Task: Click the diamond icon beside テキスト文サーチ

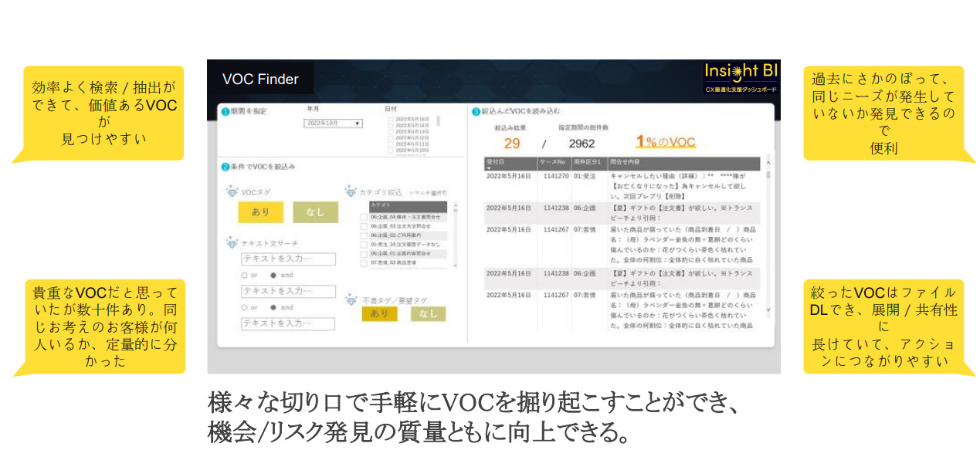Action: coord(232,243)
